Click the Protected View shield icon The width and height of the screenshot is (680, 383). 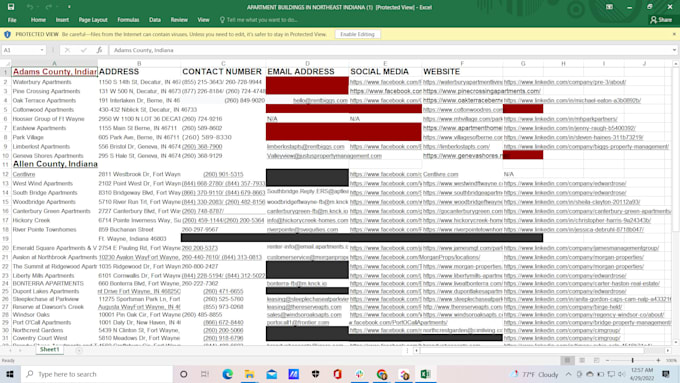7,34
